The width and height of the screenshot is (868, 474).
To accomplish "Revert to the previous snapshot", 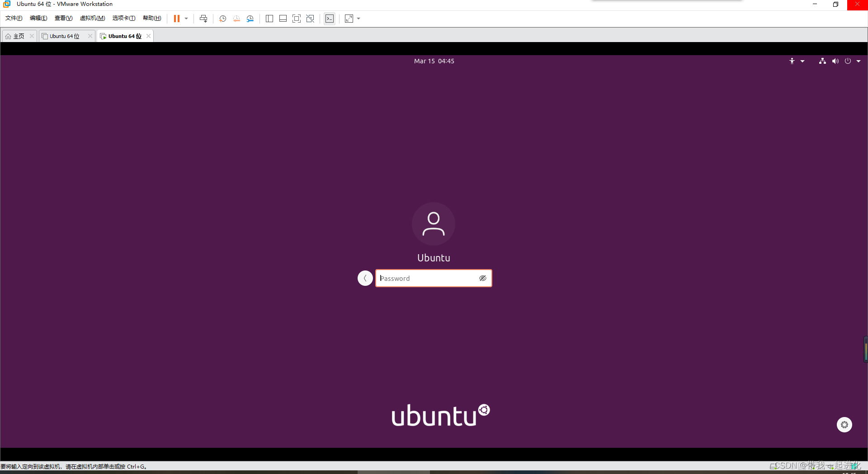I will click(236, 19).
